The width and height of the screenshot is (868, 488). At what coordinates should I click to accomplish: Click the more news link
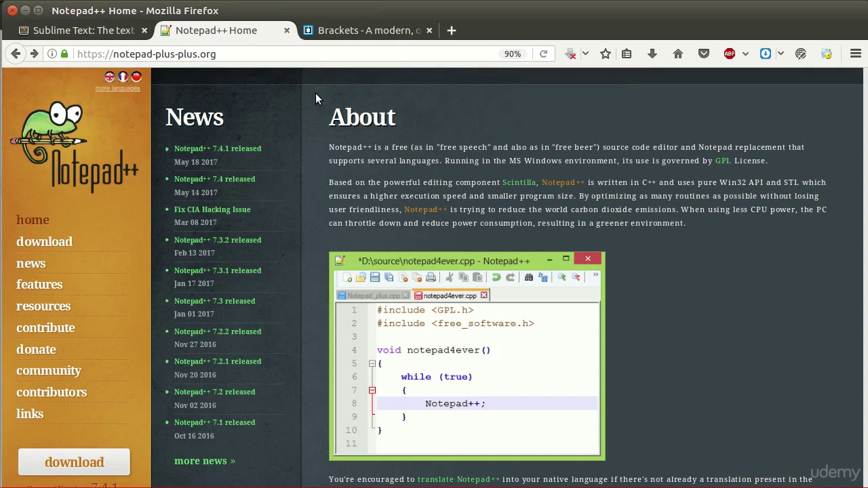(x=205, y=461)
